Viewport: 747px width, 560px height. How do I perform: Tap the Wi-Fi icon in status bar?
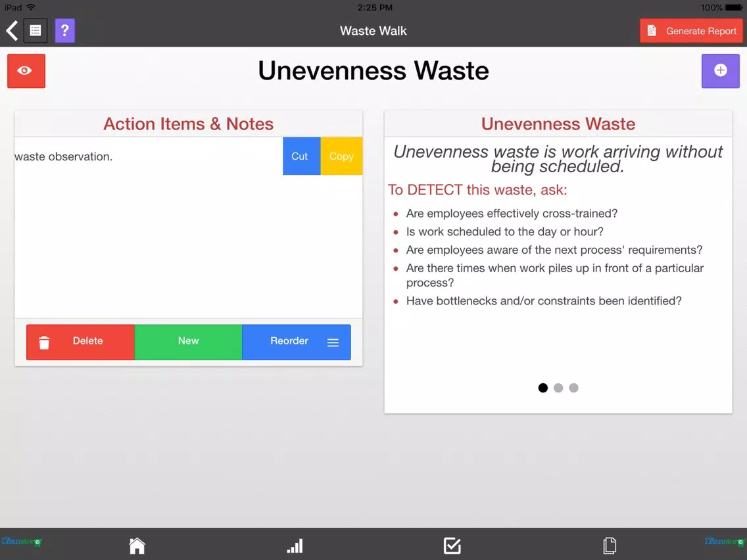[32, 7]
